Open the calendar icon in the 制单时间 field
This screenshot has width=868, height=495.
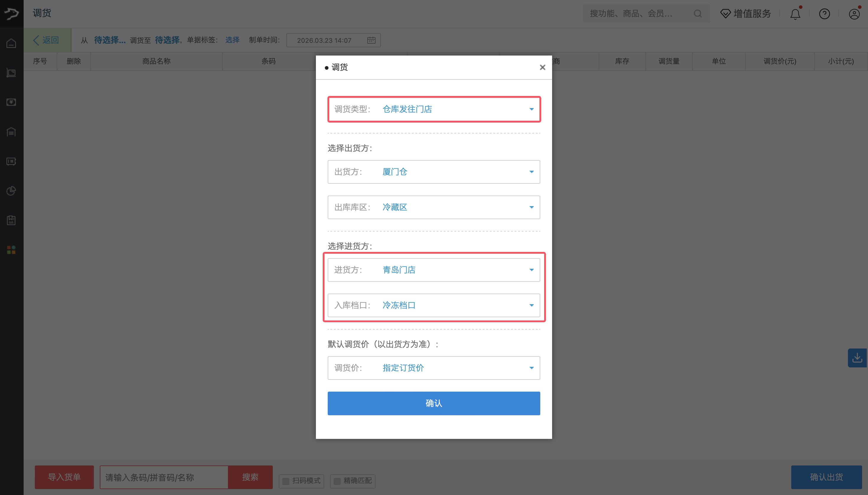(x=371, y=40)
